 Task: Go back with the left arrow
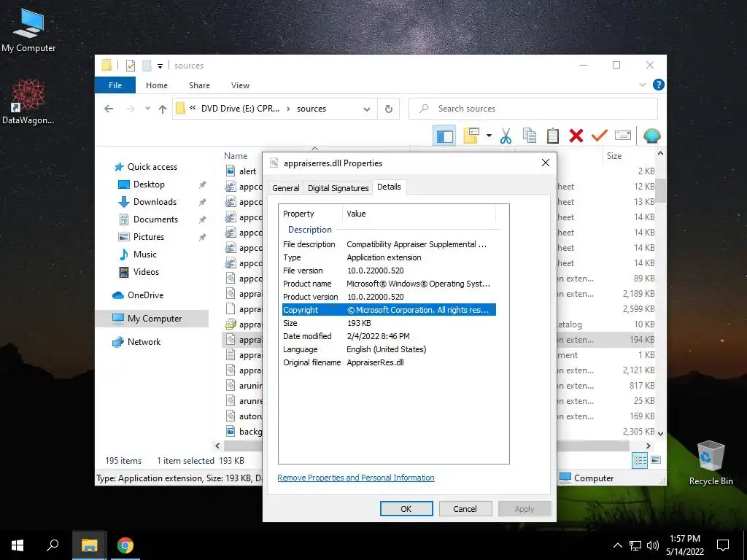click(x=109, y=109)
